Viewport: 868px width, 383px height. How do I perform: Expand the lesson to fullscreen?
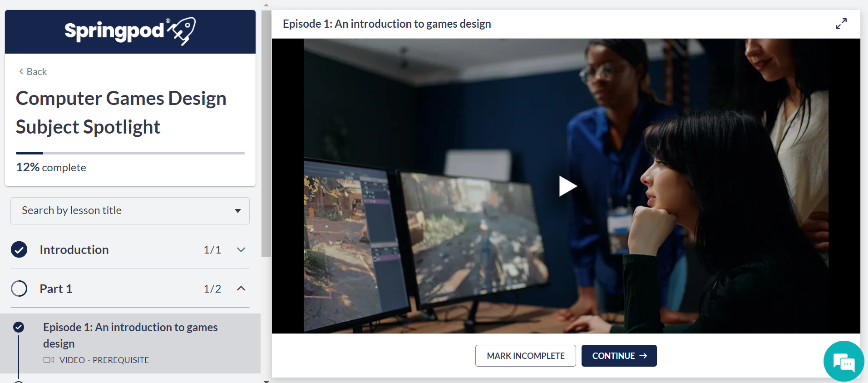tap(841, 24)
